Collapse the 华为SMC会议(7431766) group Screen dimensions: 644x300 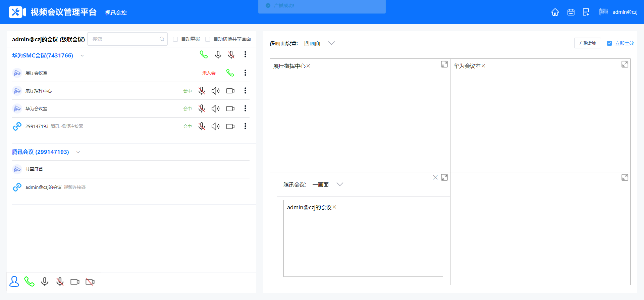tap(82, 55)
